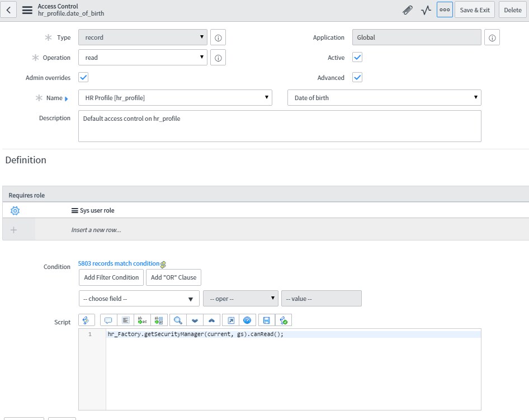Open the script Replace All tool

(x=159, y=320)
